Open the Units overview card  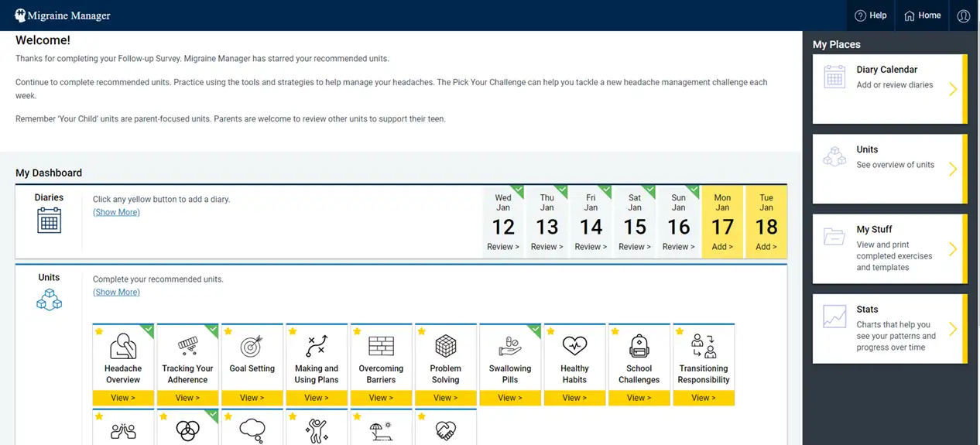889,169
